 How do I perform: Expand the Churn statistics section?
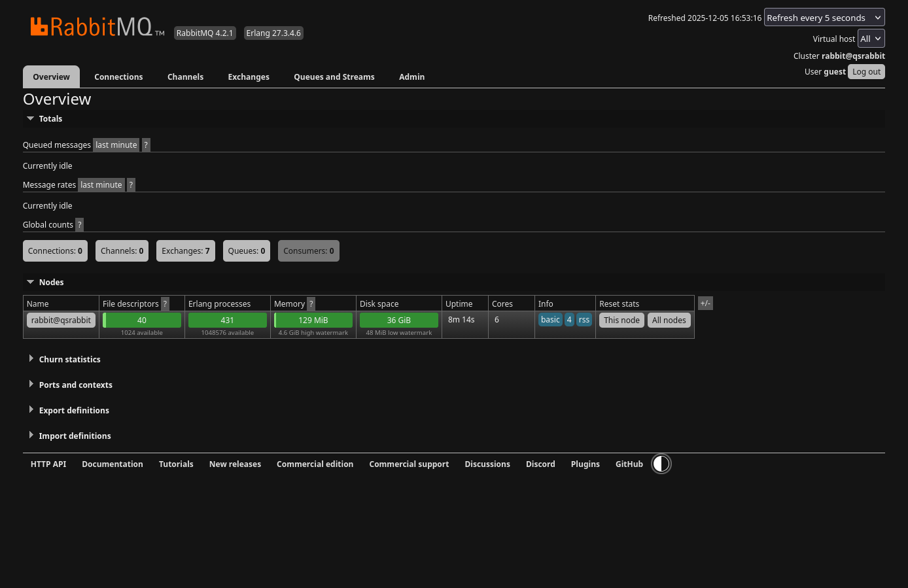pyautogui.click(x=69, y=359)
